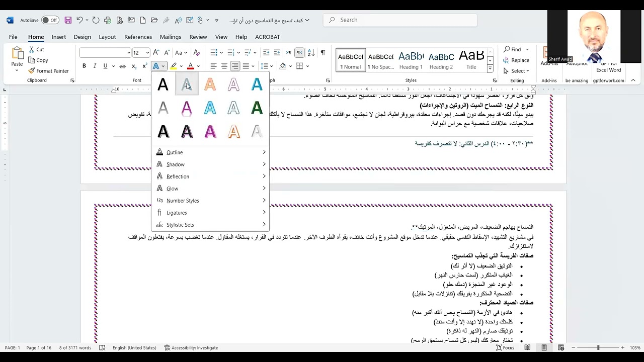Viewport: 644px width, 362px height.
Task: Apply subscript formatting
Action: [134, 66]
